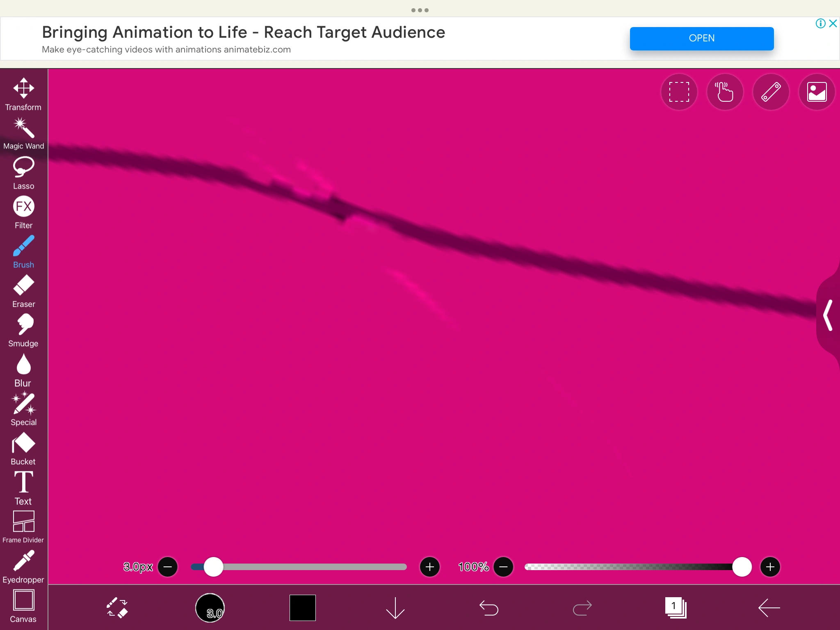This screenshot has height=630, width=840.
Task: Pick the Frame Divider tool
Action: tap(23, 527)
